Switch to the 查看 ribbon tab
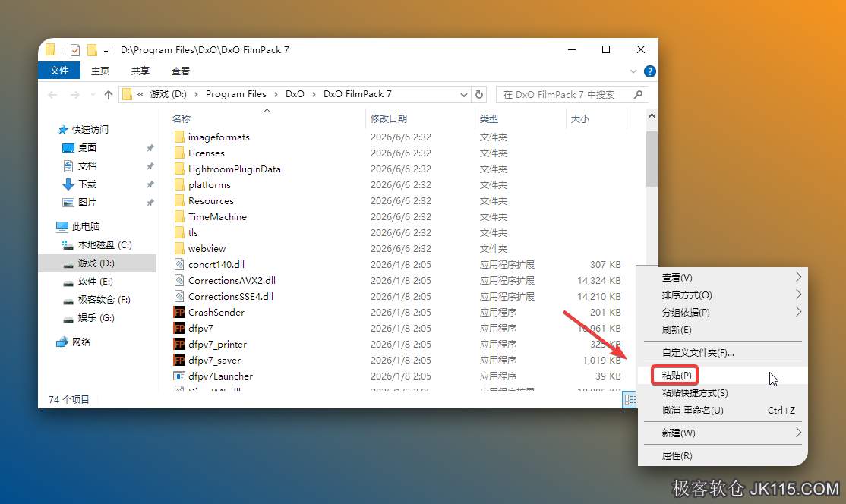 (180, 71)
